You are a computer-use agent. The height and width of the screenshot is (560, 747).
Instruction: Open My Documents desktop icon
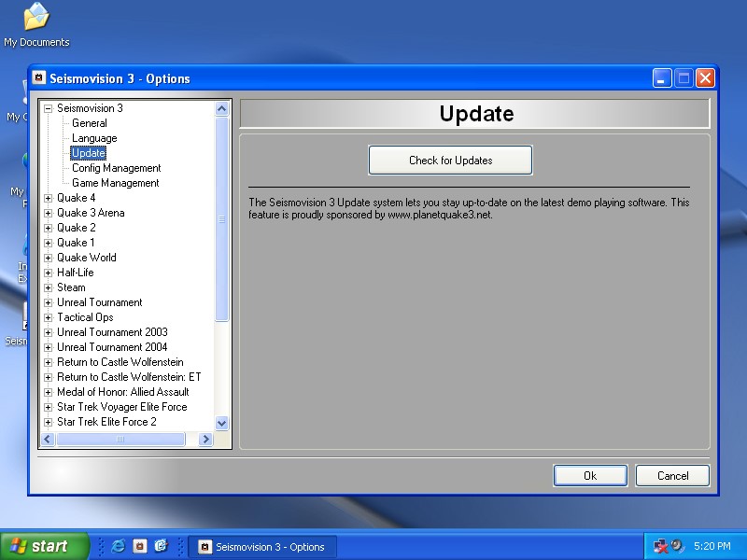pos(35,19)
